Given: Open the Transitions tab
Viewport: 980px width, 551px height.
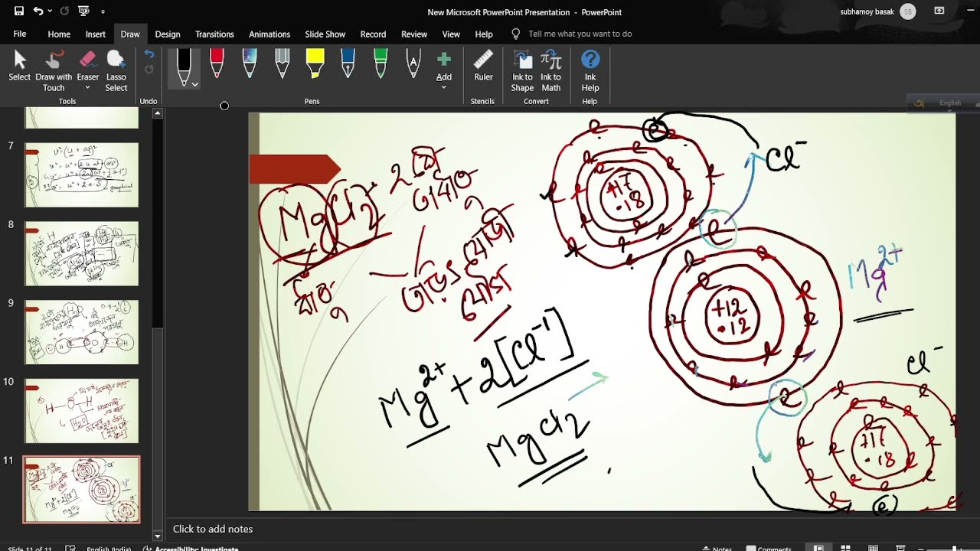Looking at the screenshot, I should click(x=214, y=34).
